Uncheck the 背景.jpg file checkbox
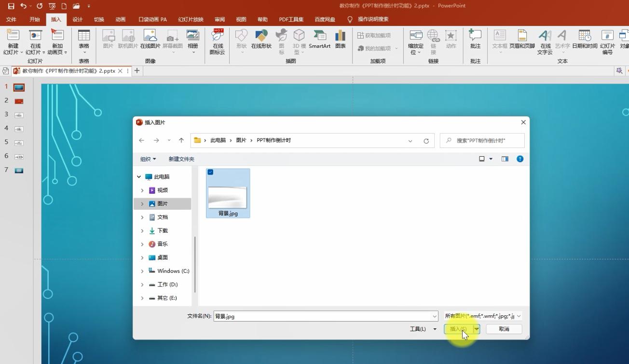The image size is (629, 364). tap(210, 172)
